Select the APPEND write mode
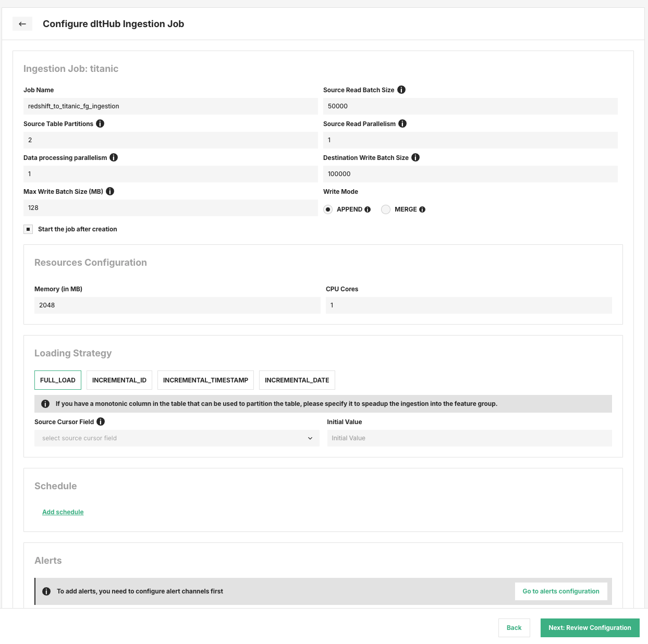Screen dimensions: 648x644 [328, 209]
